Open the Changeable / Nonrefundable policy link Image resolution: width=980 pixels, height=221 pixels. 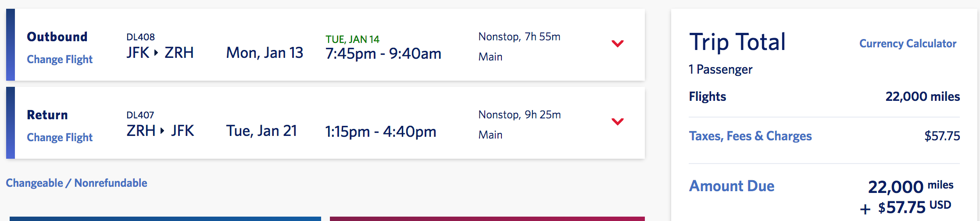(x=76, y=183)
